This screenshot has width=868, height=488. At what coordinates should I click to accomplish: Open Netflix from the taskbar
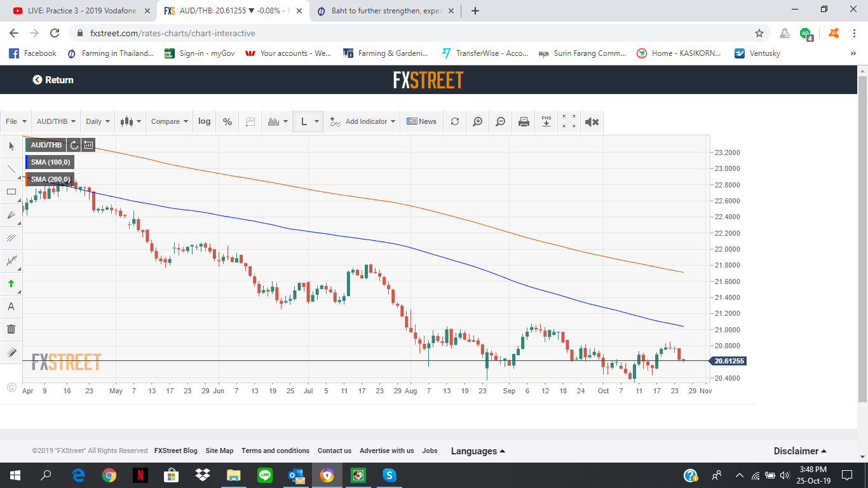pyautogui.click(x=140, y=475)
